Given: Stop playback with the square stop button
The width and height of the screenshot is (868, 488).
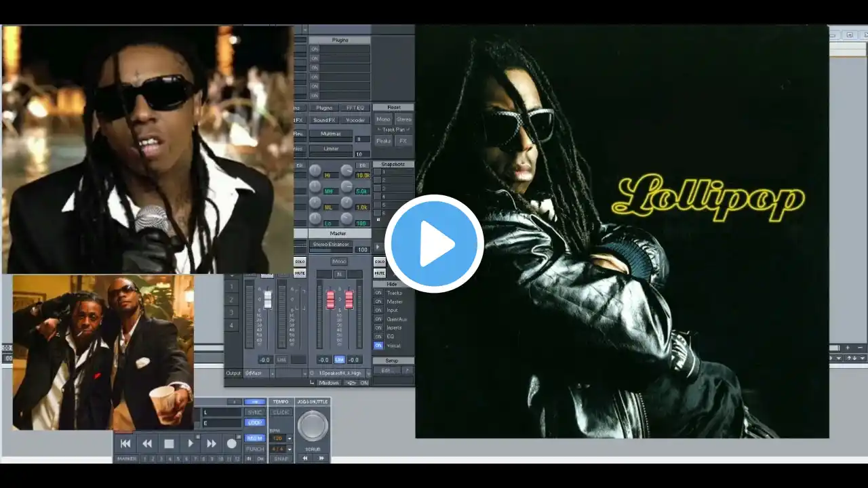Looking at the screenshot, I should (169, 444).
